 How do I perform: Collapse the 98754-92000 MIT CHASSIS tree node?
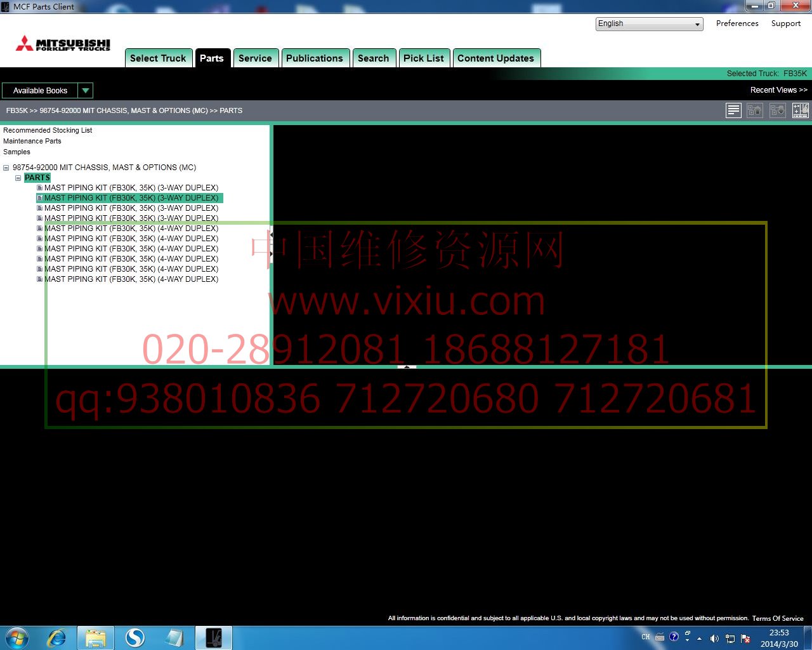click(6, 168)
